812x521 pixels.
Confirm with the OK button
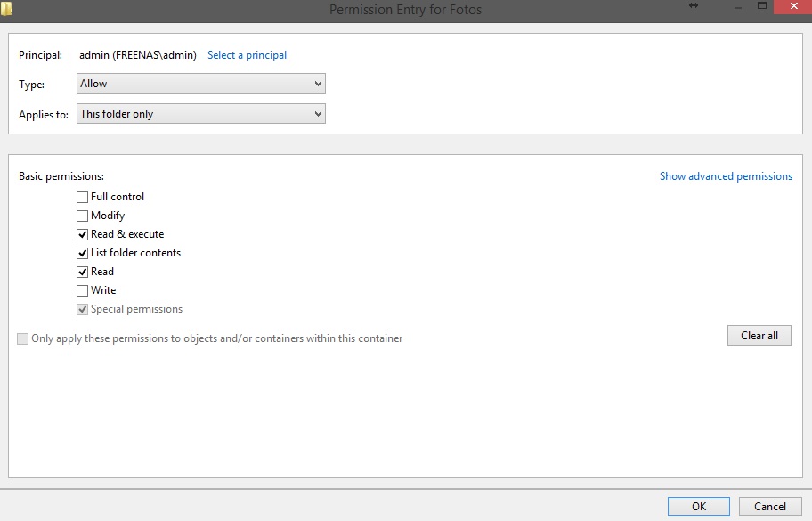(699, 506)
